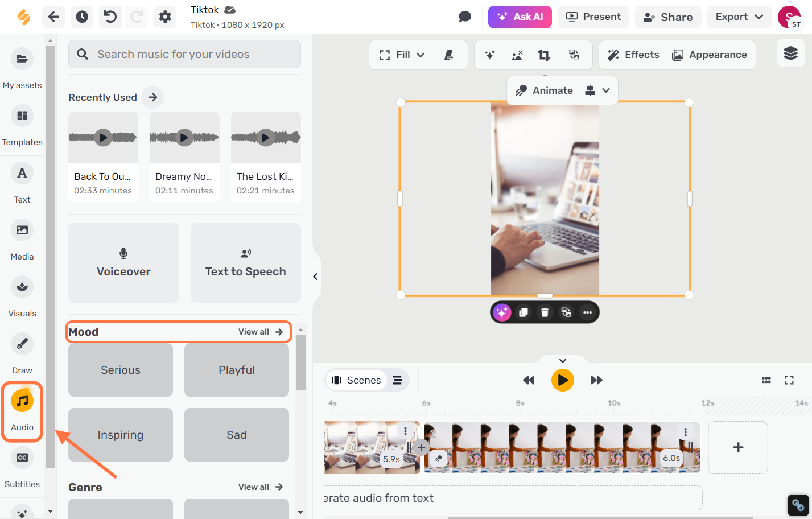
Task: Click the back arrow button
Action: click(x=53, y=17)
